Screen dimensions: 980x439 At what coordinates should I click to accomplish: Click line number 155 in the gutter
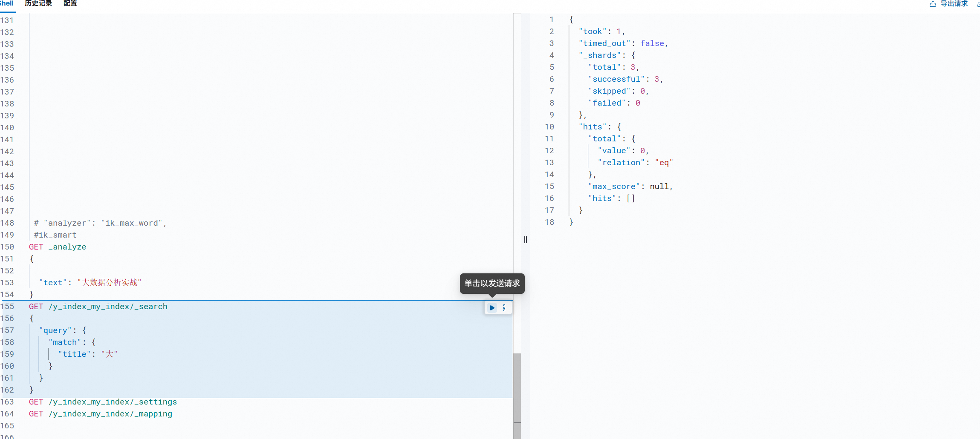pyautogui.click(x=8, y=306)
